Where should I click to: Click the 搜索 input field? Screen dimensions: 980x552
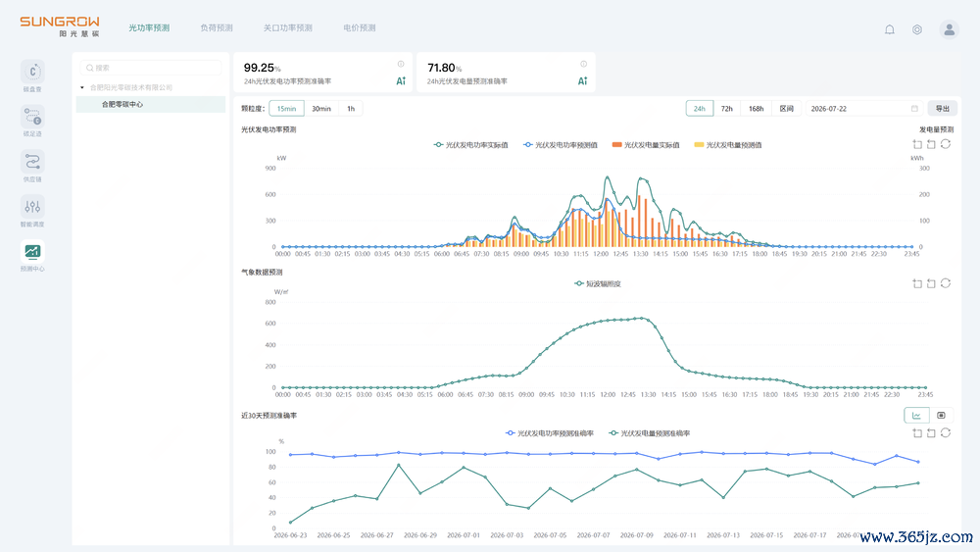pyautogui.click(x=151, y=68)
